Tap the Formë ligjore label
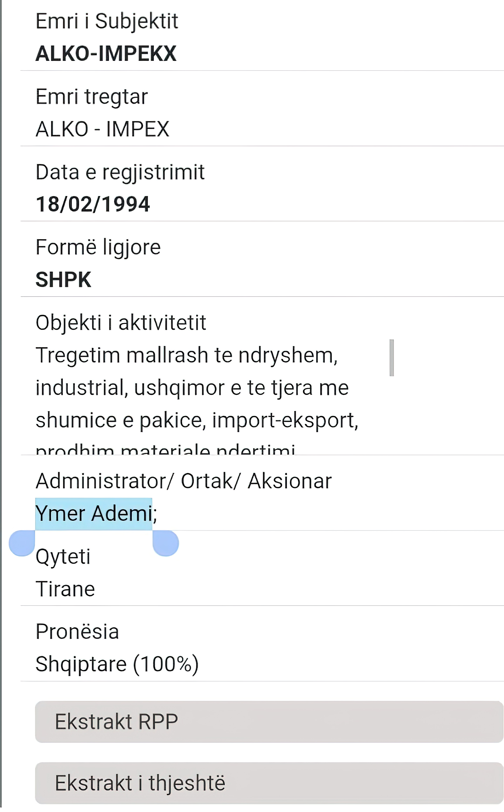This screenshot has height=812, width=504. [x=98, y=247]
